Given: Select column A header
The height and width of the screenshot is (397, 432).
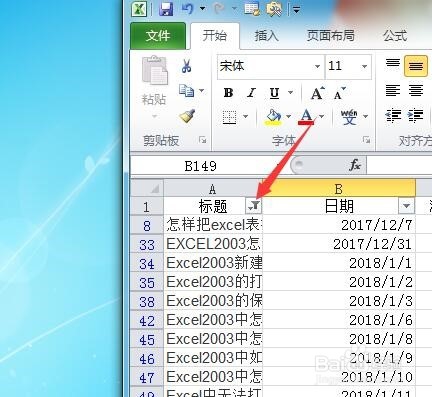Looking at the screenshot, I should (x=213, y=189).
